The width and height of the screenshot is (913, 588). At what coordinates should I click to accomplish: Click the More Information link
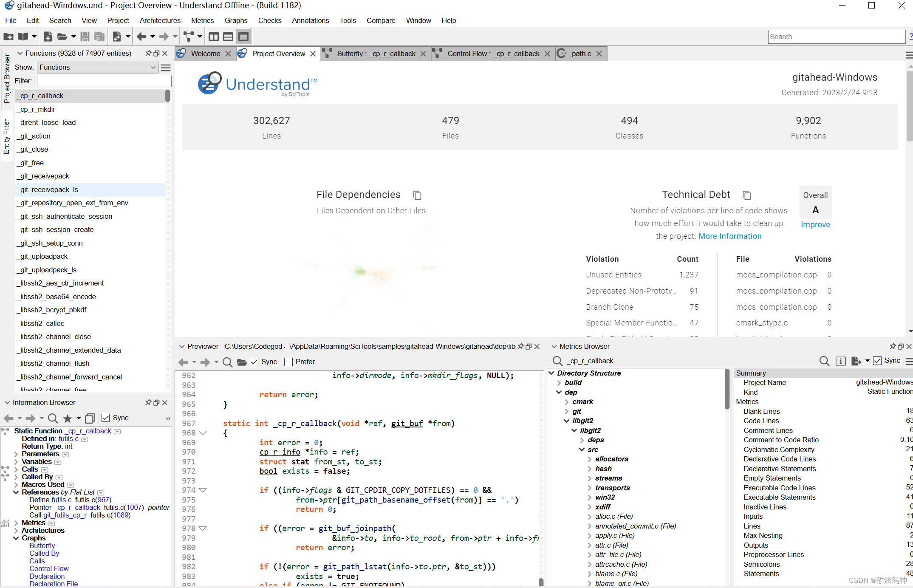(730, 236)
